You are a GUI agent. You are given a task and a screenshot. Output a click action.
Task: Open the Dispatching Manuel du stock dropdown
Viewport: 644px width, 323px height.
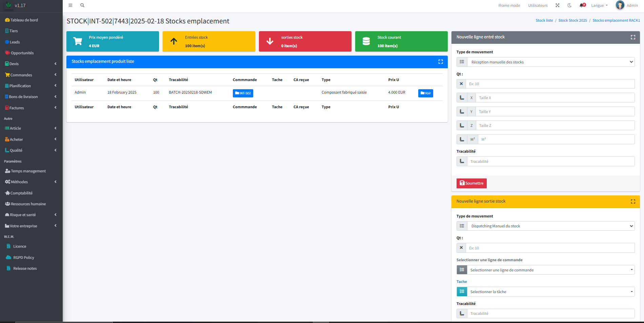click(x=550, y=226)
